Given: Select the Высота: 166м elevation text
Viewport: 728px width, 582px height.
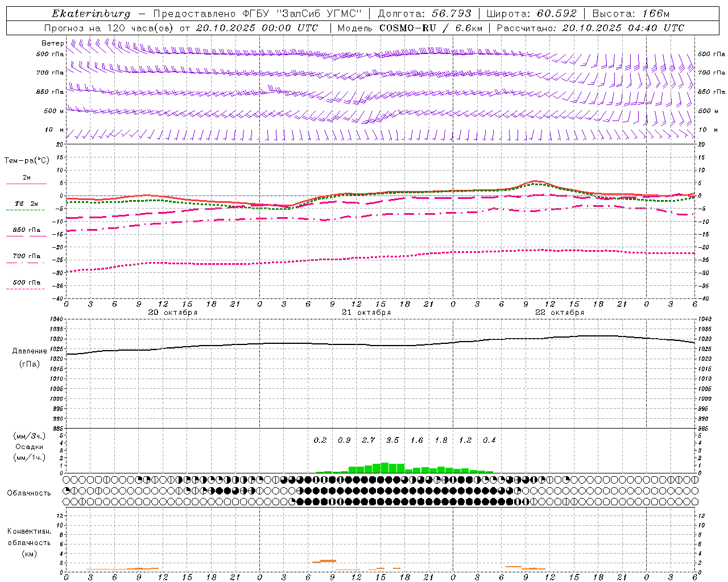Looking at the screenshot, I should click(631, 14).
